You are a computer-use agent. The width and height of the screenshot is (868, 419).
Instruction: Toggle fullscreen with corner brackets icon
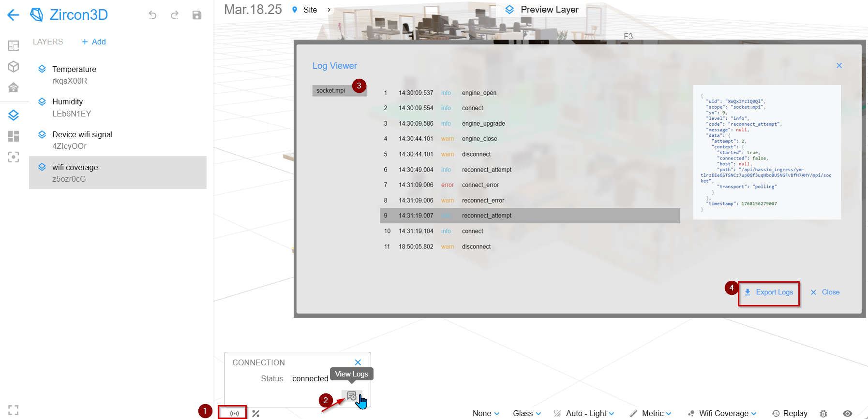[x=14, y=410]
